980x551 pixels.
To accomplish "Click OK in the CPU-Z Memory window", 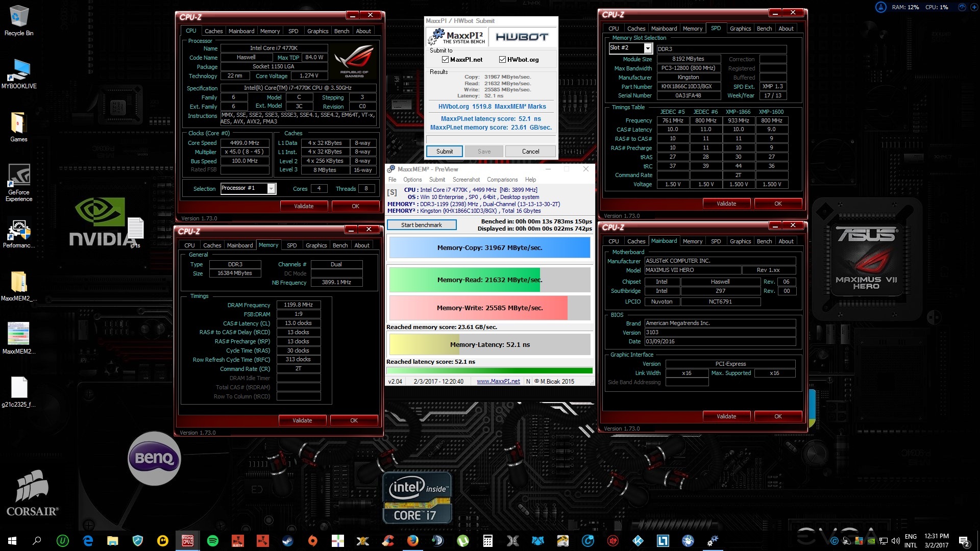I will coord(354,420).
